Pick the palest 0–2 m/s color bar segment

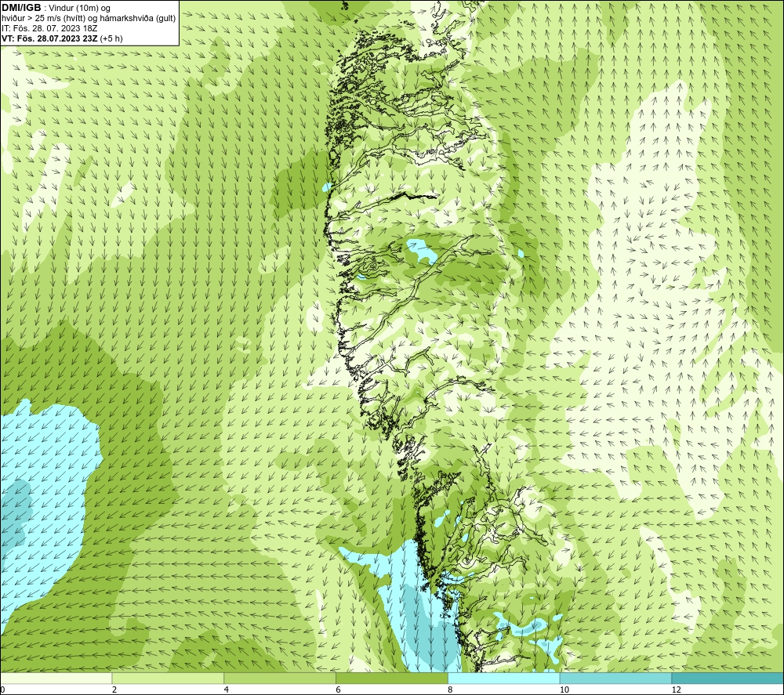tap(56, 678)
